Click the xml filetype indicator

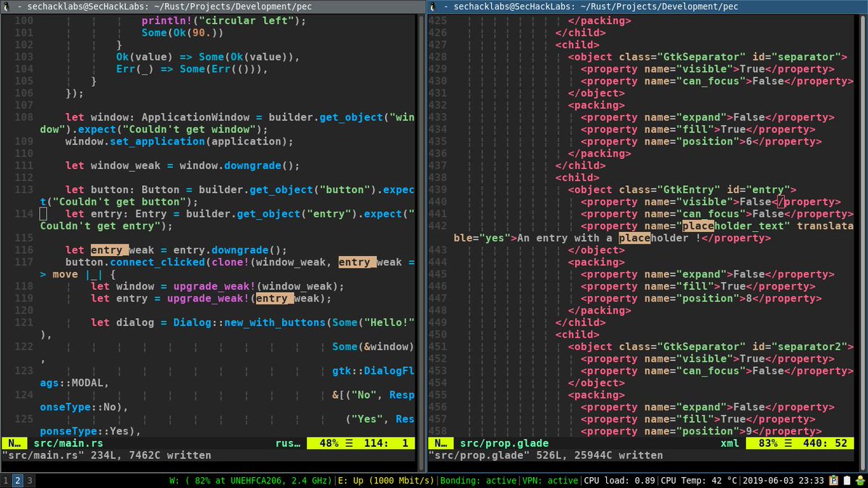[730, 443]
